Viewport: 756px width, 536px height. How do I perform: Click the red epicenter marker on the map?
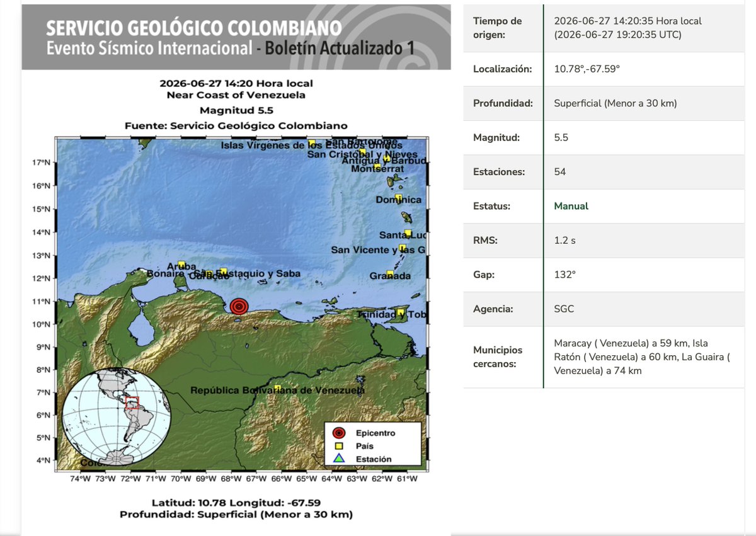pos(239,306)
